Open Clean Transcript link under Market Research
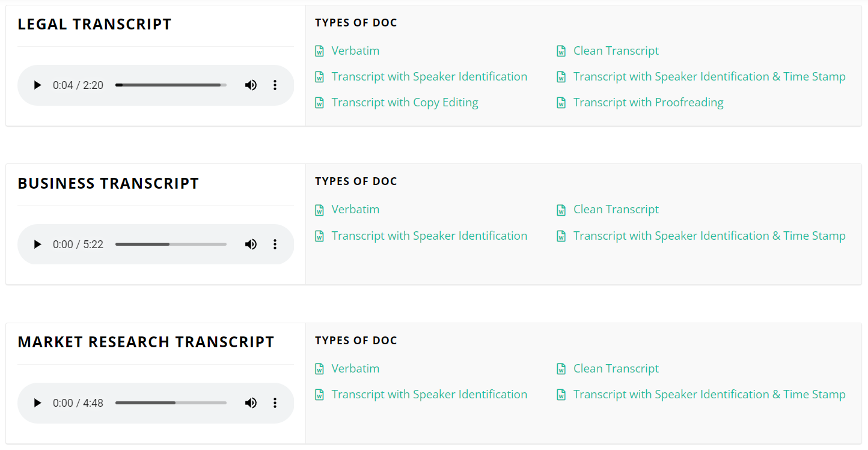 click(x=616, y=368)
